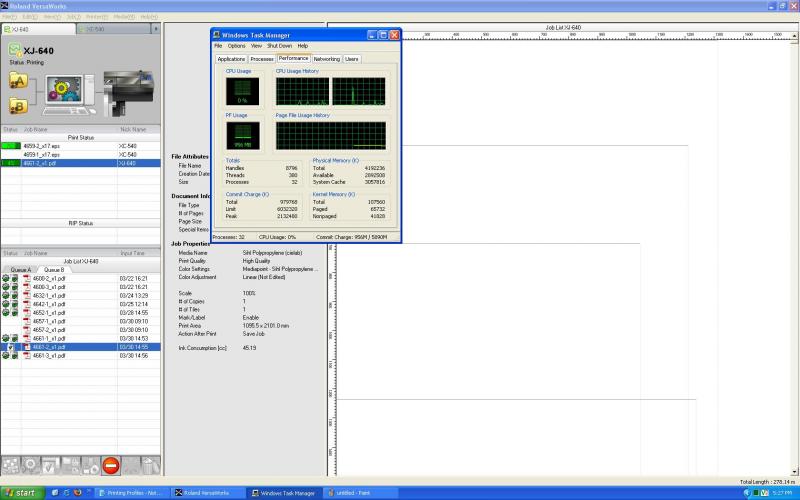Open the tab list dropdown arrow beside XC-540 tab
Image resolution: width=800 pixels, height=500 pixels.
pos(156,29)
